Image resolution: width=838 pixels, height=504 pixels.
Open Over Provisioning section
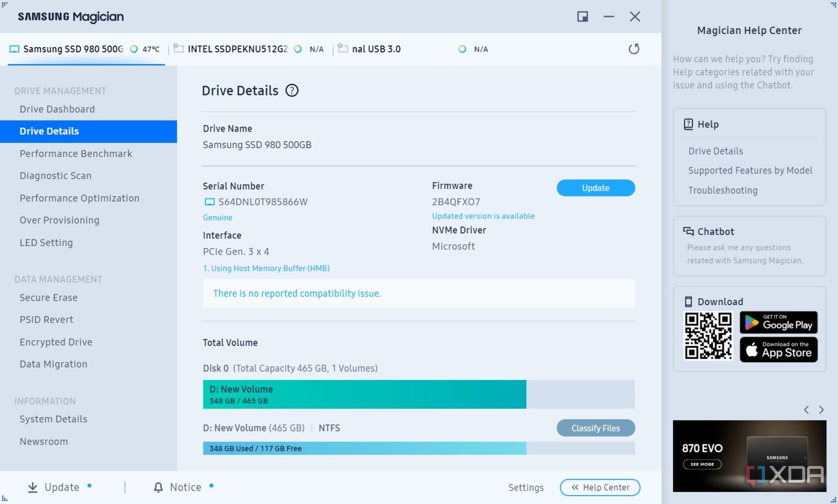click(59, 220)
